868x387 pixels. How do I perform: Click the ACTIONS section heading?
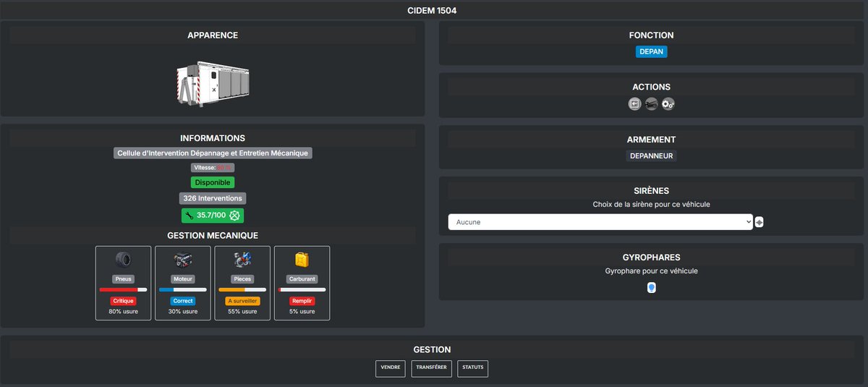(651, 87)
